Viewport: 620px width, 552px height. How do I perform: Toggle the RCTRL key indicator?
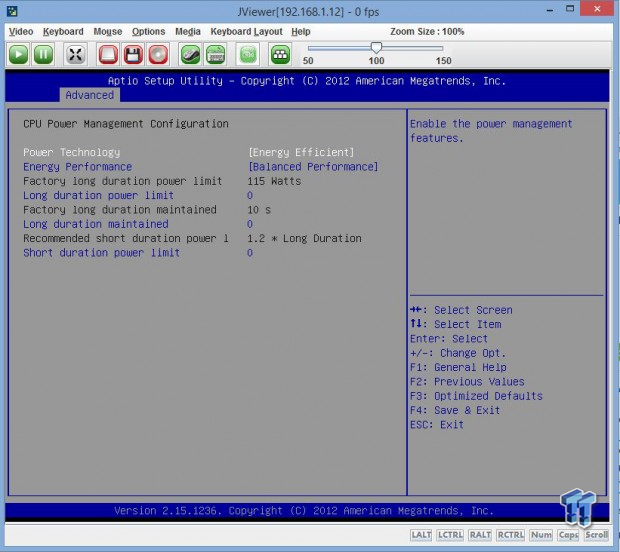coord(510,535)
